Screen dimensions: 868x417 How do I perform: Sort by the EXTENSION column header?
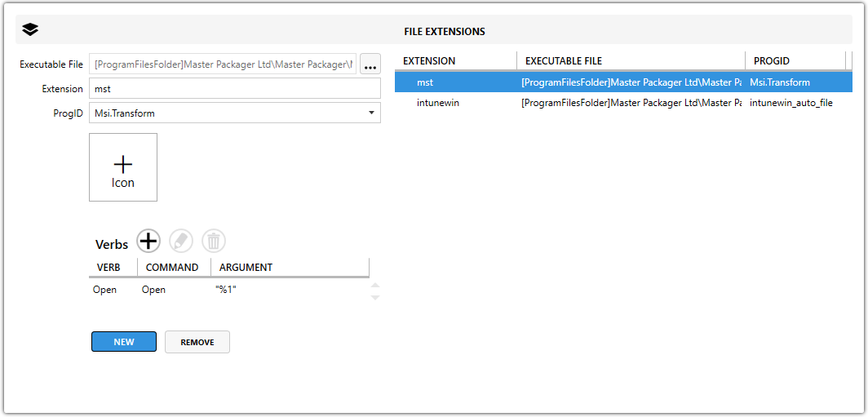(x=455, y=61)
